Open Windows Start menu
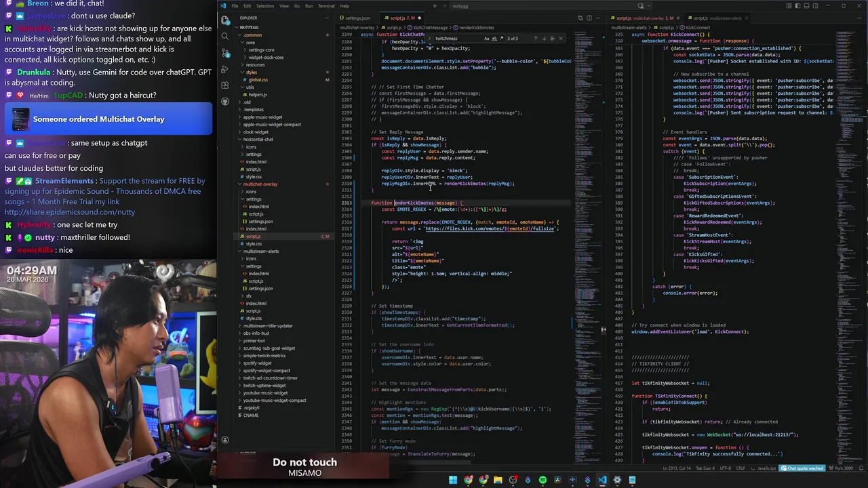This screenshot has height=488, width=868. click(x=453, y=480)
